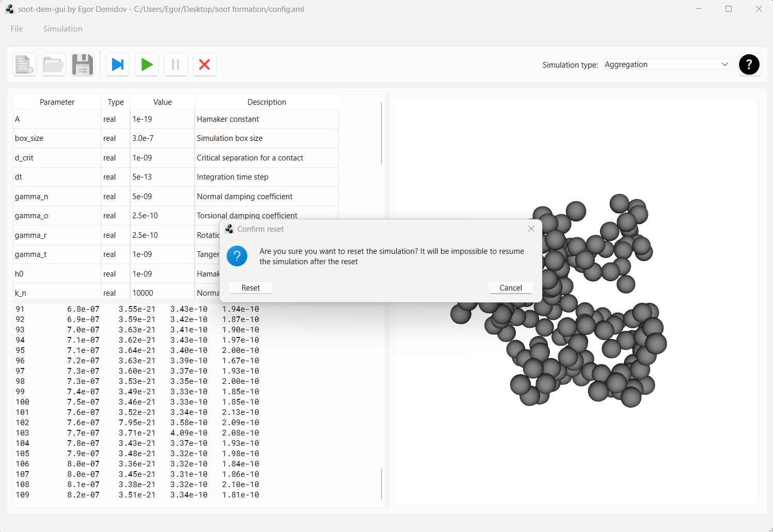The height and width of the screenshot is (532, 773).
Task: Save the config with the floppy disk icon
Action: [83, 65]
